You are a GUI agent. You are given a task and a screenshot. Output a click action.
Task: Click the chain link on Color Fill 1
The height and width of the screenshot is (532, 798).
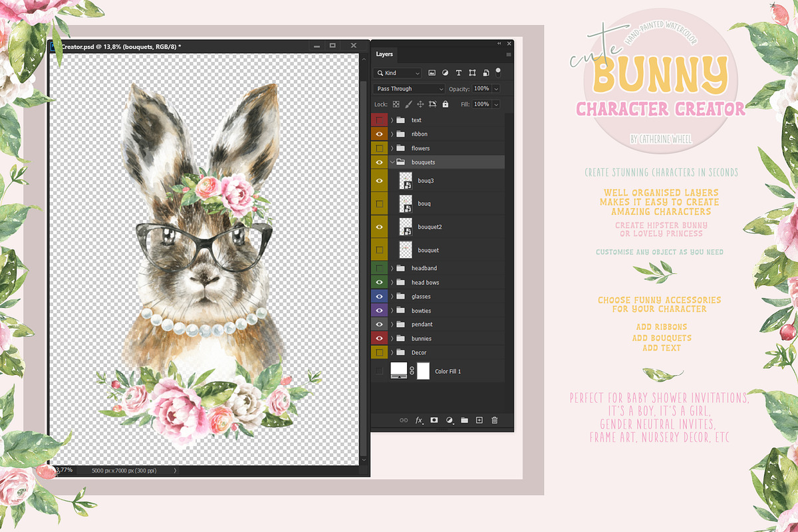412,371
